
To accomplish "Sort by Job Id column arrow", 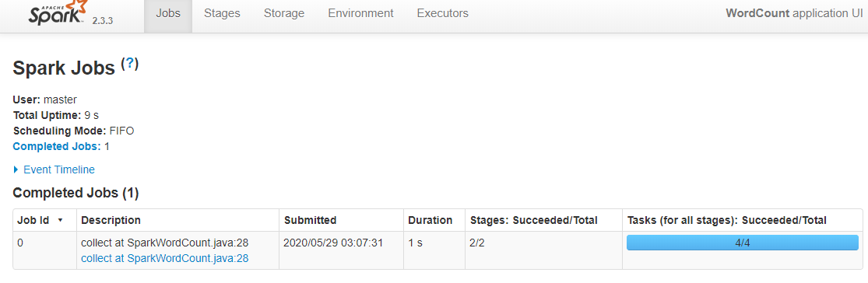I will coord(60,221).
